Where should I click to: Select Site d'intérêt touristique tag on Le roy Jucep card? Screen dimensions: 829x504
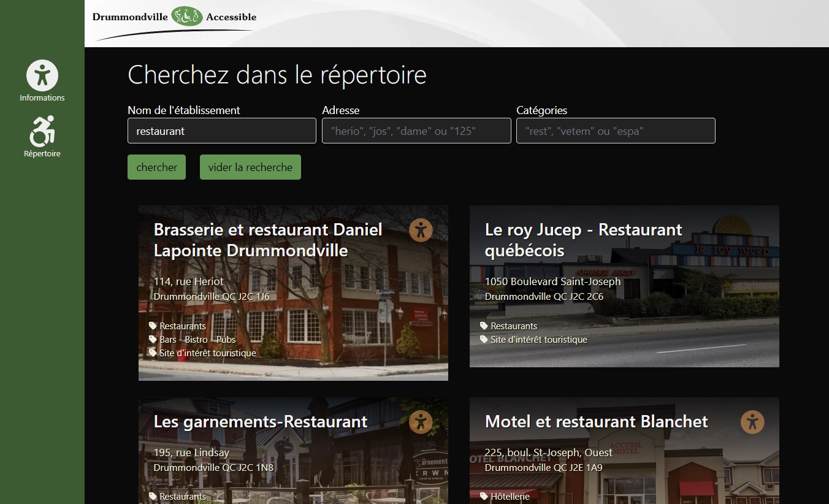pyautogui.click(x=539, y=339)
